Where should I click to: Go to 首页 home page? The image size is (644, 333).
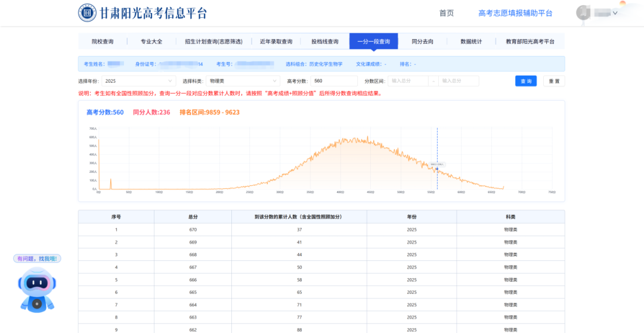point(447,13)
